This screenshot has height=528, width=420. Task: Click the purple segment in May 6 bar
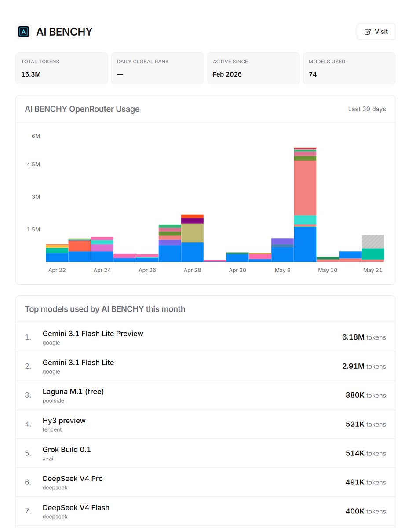point(282,241)
